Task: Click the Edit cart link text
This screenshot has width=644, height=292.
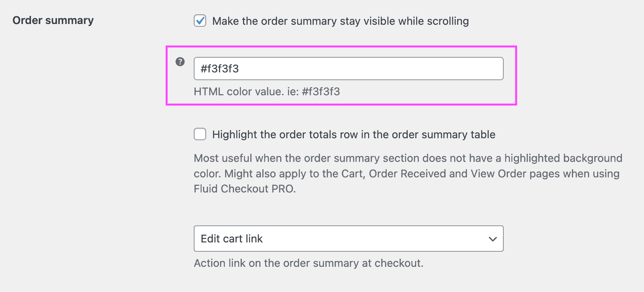Action: click(x=231, y=239)
